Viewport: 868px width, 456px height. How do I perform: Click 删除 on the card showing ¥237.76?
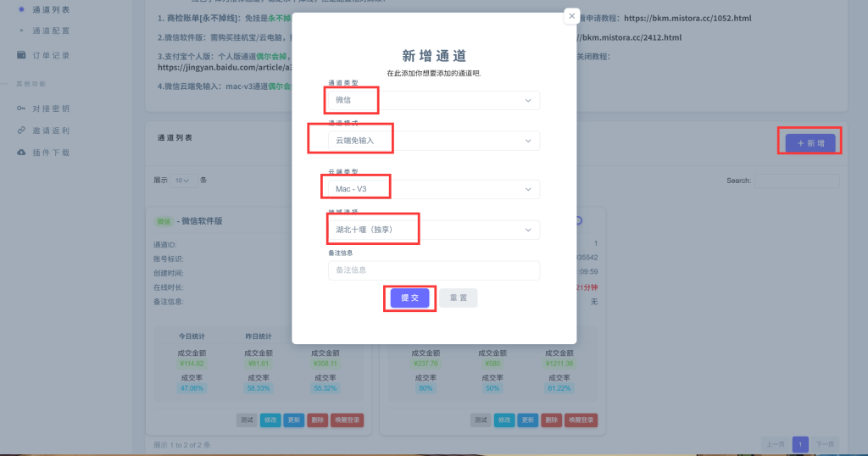click(x=551, y=420)
